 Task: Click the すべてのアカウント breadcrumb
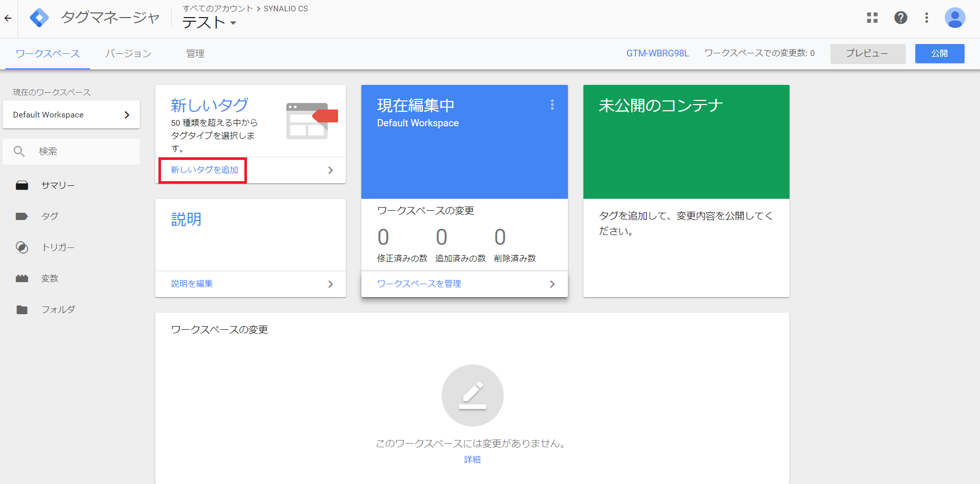coord(218,8)
